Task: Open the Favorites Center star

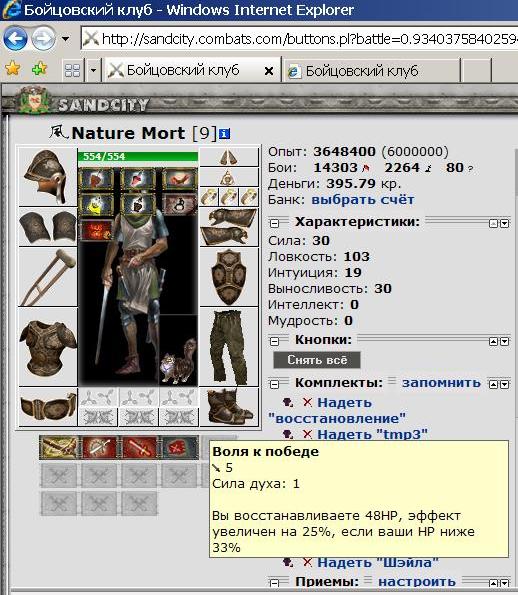Action: [x=13, y=69]
